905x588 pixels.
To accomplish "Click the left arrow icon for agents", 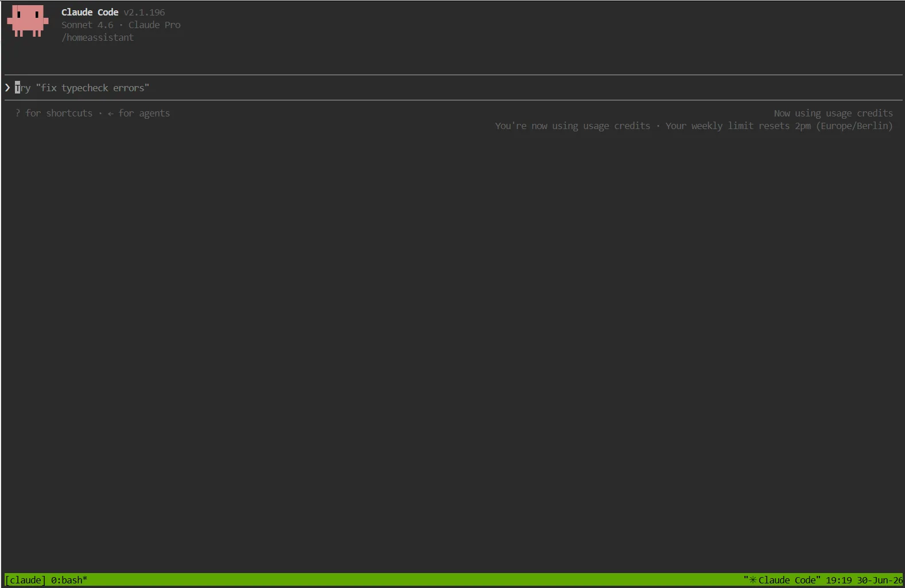I will [x=110, y=114].
